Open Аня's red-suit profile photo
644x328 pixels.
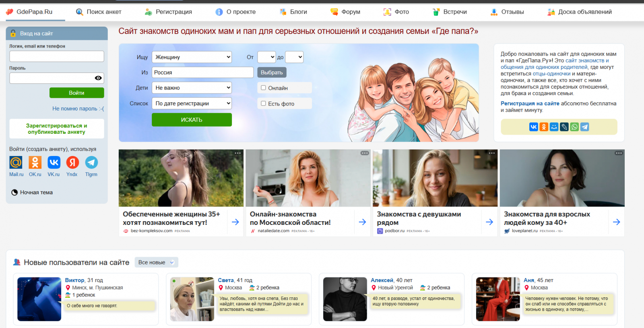(498, 299)
